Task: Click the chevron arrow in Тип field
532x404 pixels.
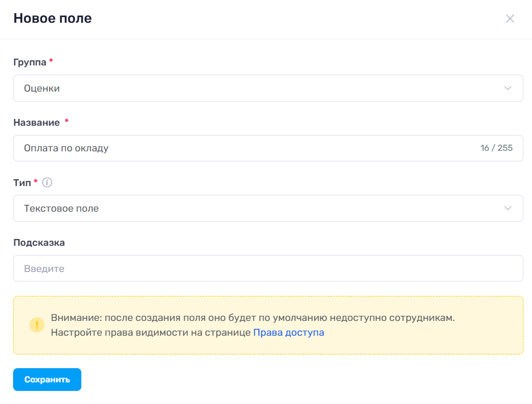Action: pos(508,208)
